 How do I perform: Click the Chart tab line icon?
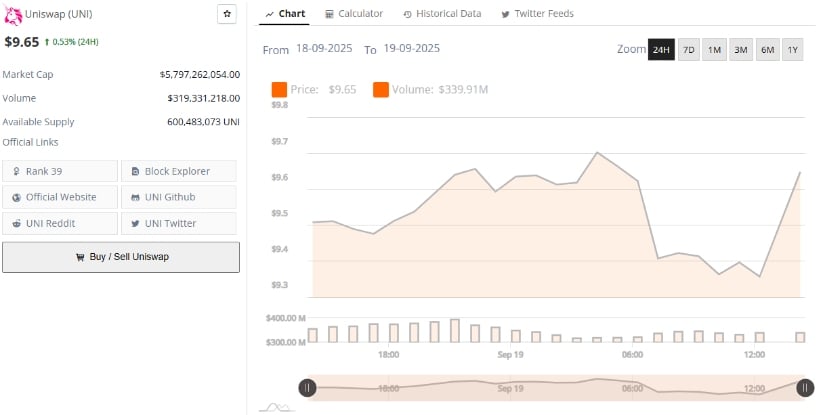(269, 15)
